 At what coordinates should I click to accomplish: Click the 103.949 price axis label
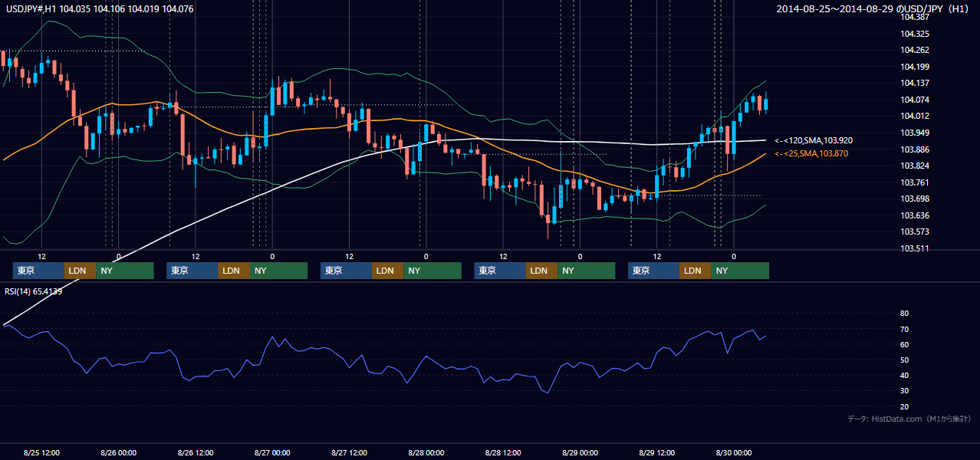pyautogui.click(x=915, y=133)
